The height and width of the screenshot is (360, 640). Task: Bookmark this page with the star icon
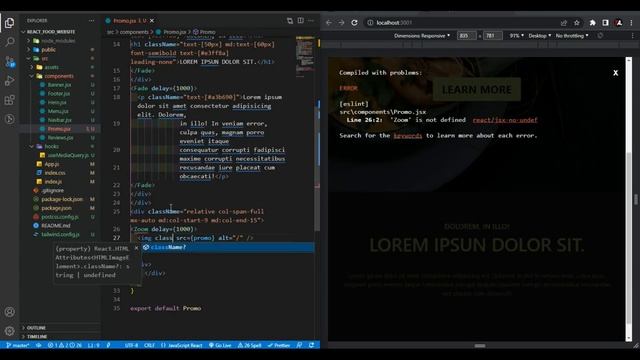point(577,23)
